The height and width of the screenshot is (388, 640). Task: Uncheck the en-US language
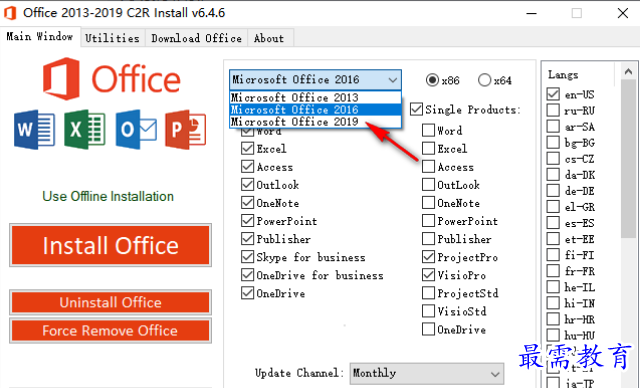(x=553, y=94)
